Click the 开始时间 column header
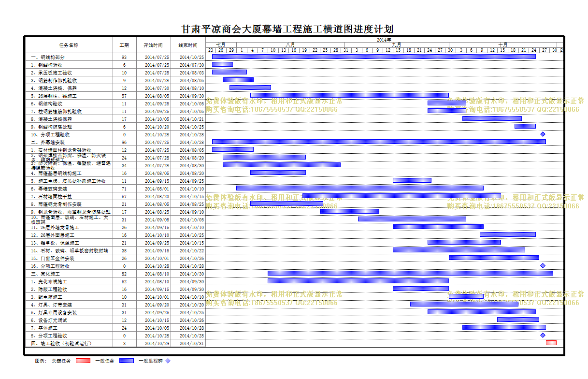The width and height of the screenshot is (588, 379). click(154, 45)
